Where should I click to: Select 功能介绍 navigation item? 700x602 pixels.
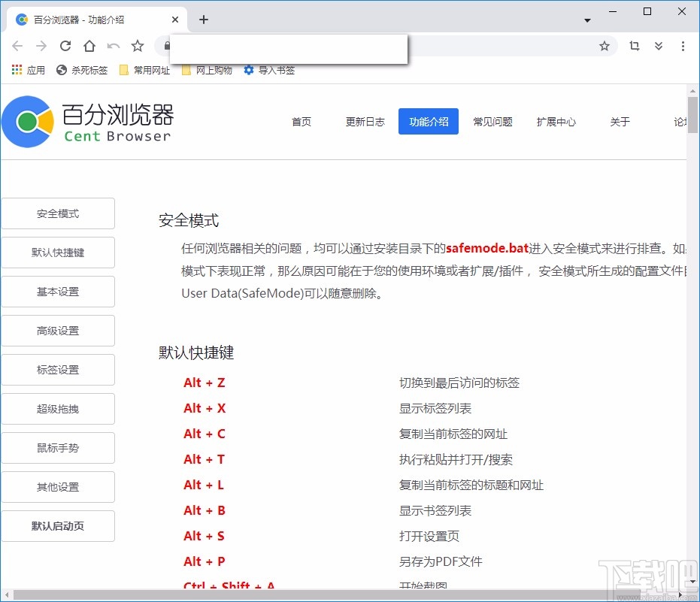(429, 122)
